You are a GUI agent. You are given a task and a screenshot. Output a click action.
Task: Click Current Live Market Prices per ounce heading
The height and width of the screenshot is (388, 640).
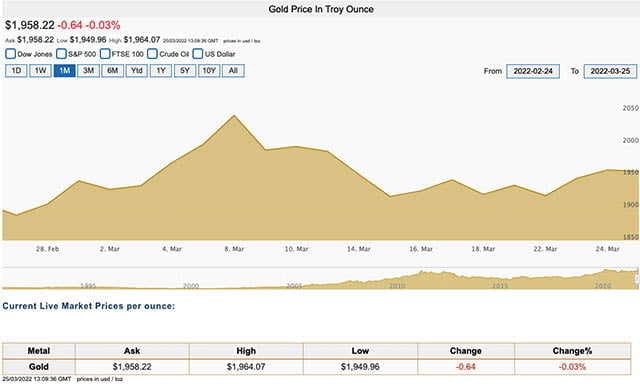pyautogui.click(x=89, y=306)
